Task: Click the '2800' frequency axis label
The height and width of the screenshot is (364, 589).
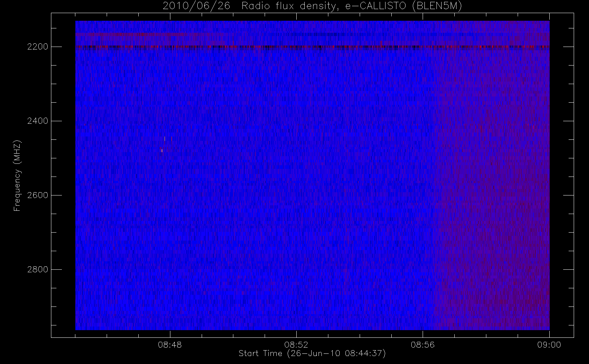Action: coord(38,269)
